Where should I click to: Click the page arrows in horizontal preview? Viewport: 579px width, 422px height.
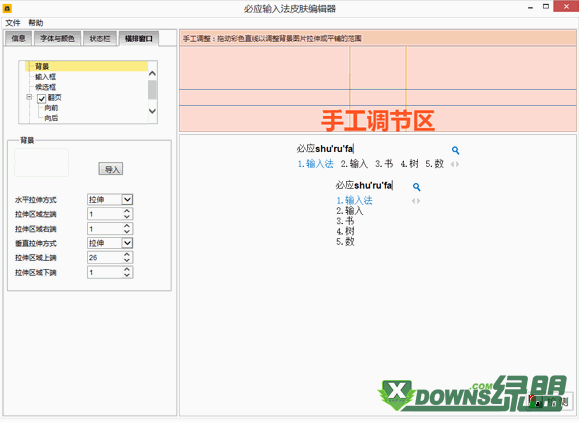455,164
